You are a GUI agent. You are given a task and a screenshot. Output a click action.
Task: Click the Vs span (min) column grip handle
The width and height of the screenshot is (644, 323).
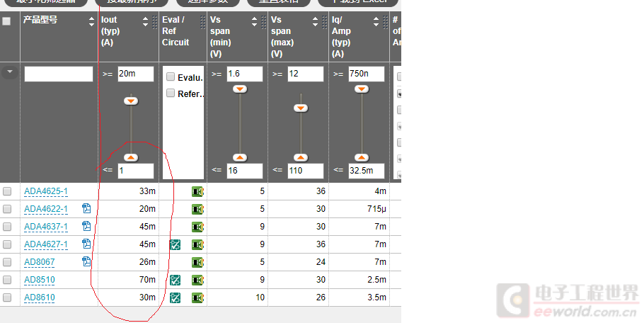pyautogui.click(x=264, y=22)
